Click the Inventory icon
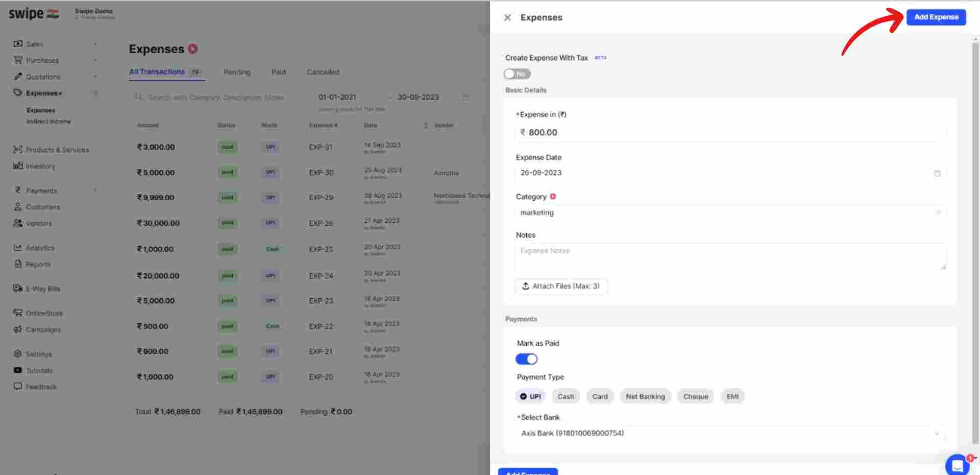Image resolution: width=980 pixels, height=475 pixels. point(18,166)
